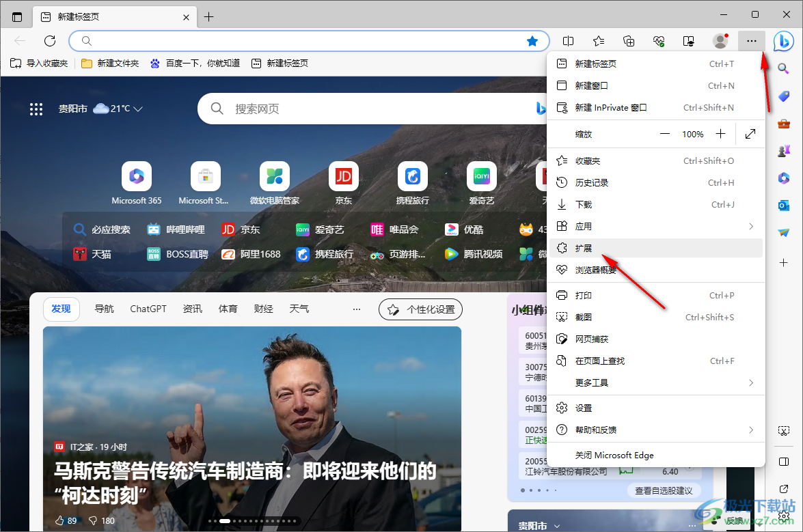Open 历史记录 from the menu

[x=656, y=182]
